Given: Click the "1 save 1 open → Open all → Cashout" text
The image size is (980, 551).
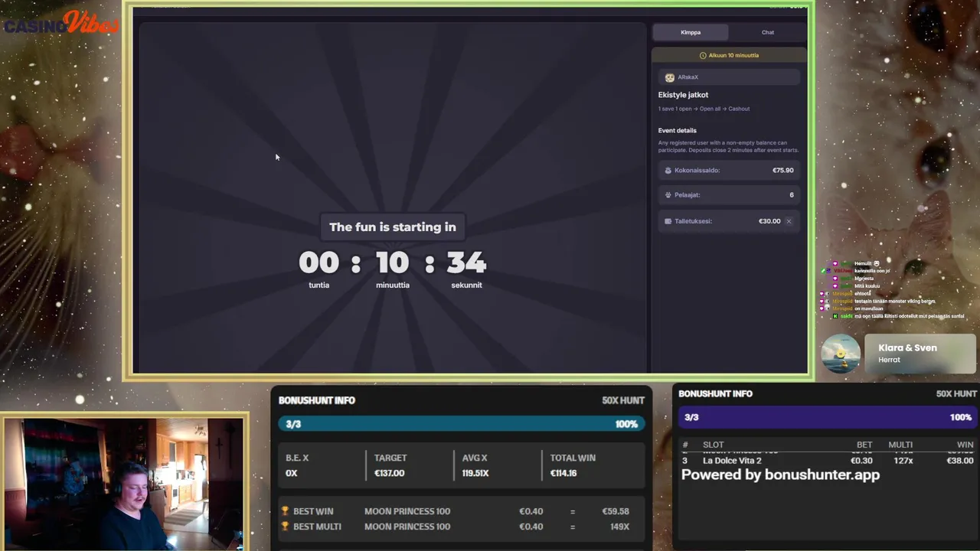Looking at the screenshot, I should point(704,109).
